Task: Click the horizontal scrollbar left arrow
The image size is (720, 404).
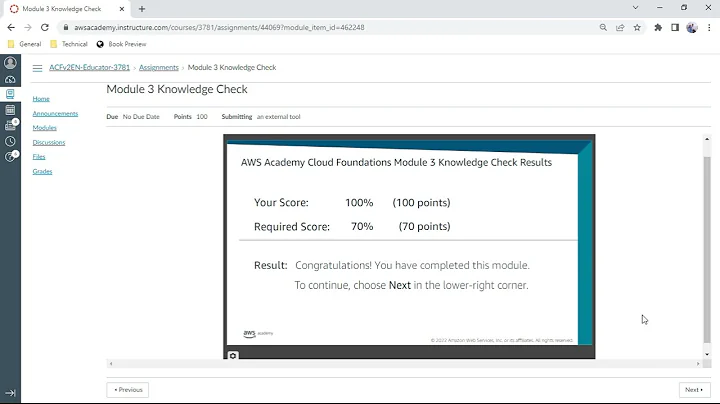Action: point(111,364)
